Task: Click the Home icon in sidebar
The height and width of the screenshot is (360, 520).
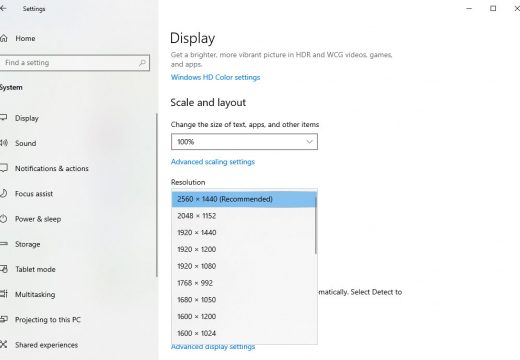Action: pyautogui.click(x=3, y=38)
